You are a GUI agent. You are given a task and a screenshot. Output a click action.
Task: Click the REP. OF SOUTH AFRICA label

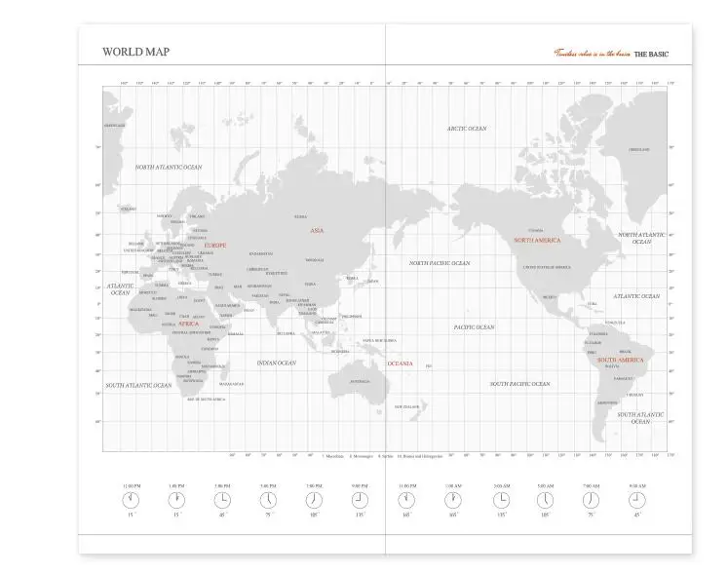pos(207,400)
